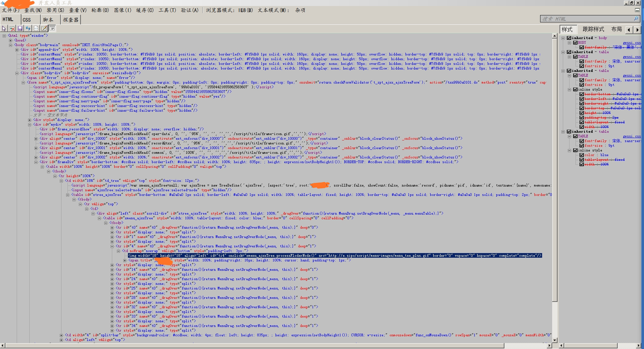Toggle the border-left property checkbox
Screen dimensions: 644x349
click(582, 99)
